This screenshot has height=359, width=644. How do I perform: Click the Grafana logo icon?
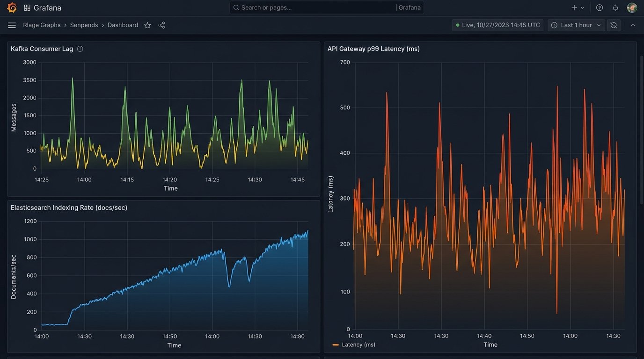tap(12, 7)
